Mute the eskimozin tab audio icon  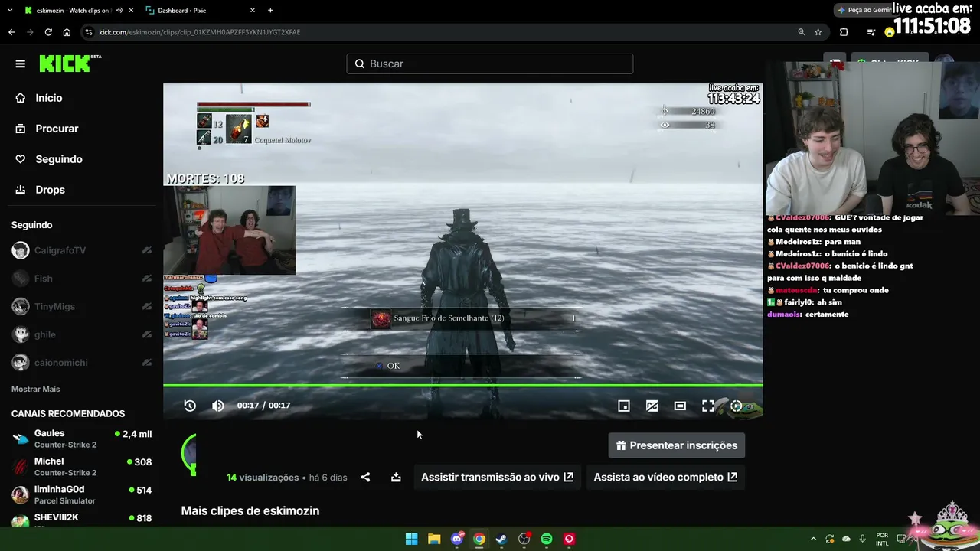pos(119,11)
